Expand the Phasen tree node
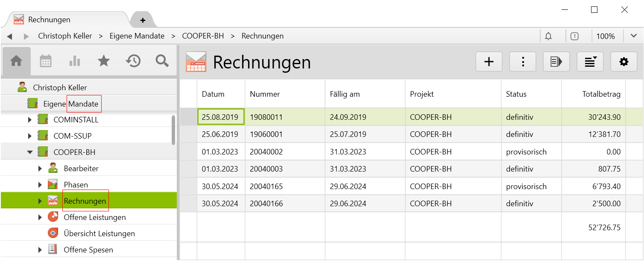 pyautogui.click(x=40, y=185)
